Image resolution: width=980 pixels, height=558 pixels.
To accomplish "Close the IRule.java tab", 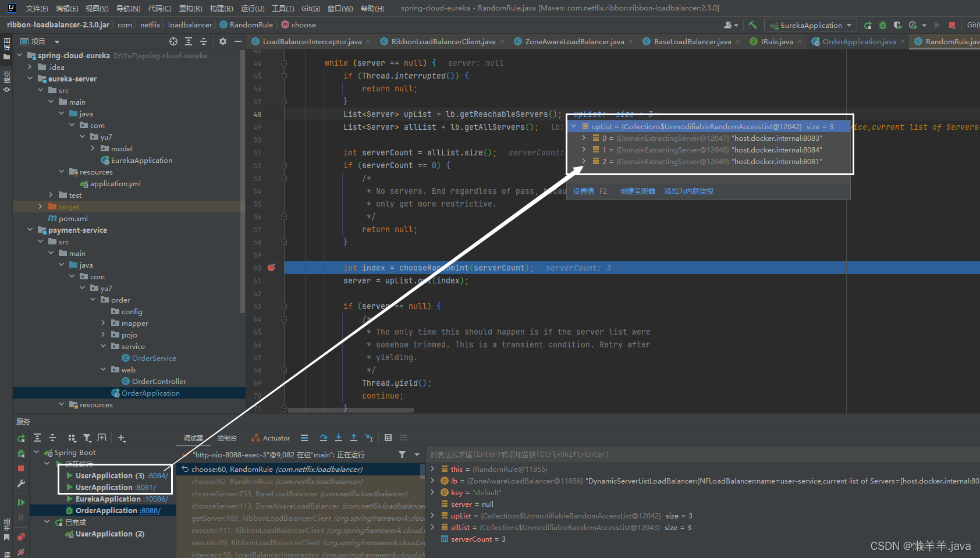I will (x=800, y=41).
